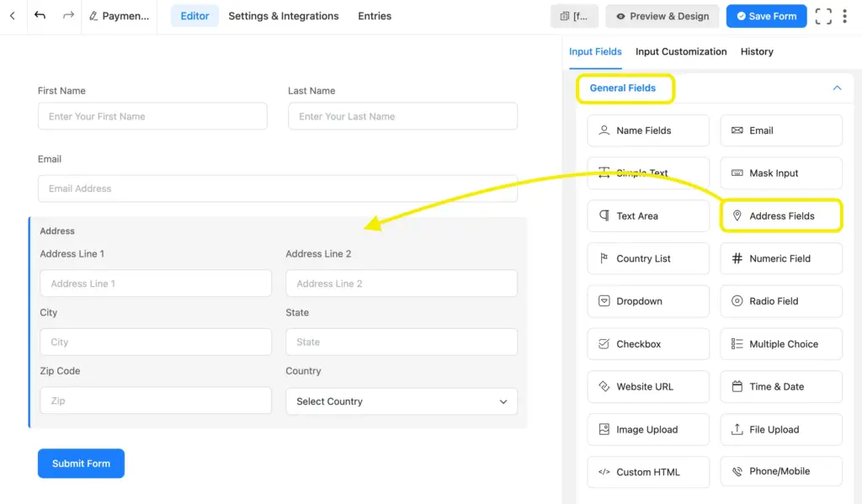Select the Checkbox field type
The width and height of the screenshot is (862, 504).
[647, 343]
